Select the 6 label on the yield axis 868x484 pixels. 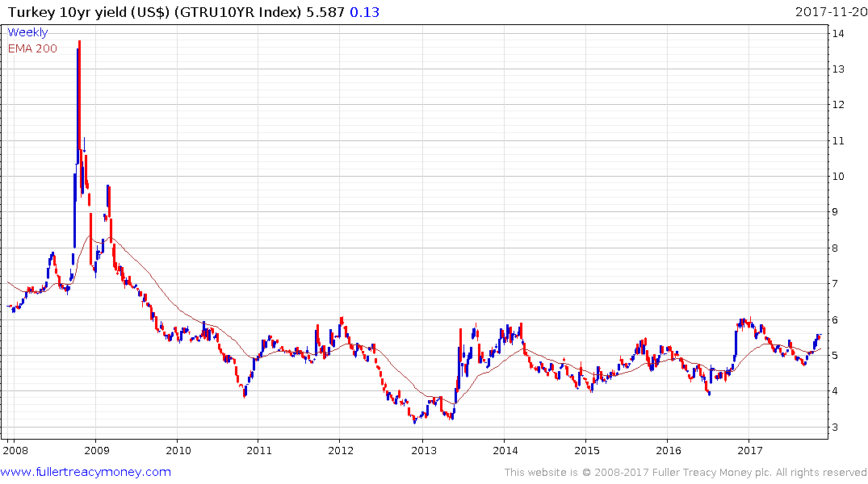tap(836, 320)
